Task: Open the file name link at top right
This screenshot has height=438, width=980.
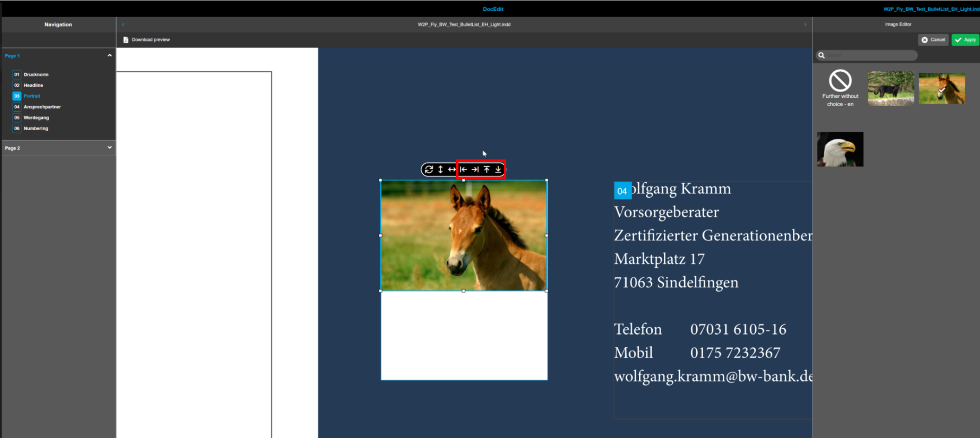Action: point(931,9)
